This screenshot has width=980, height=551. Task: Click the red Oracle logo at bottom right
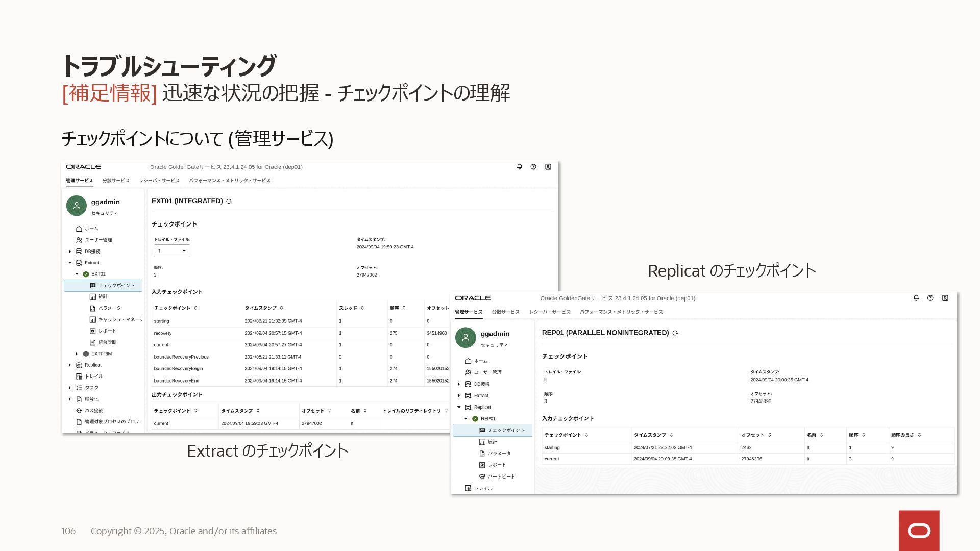click(919, 531)
